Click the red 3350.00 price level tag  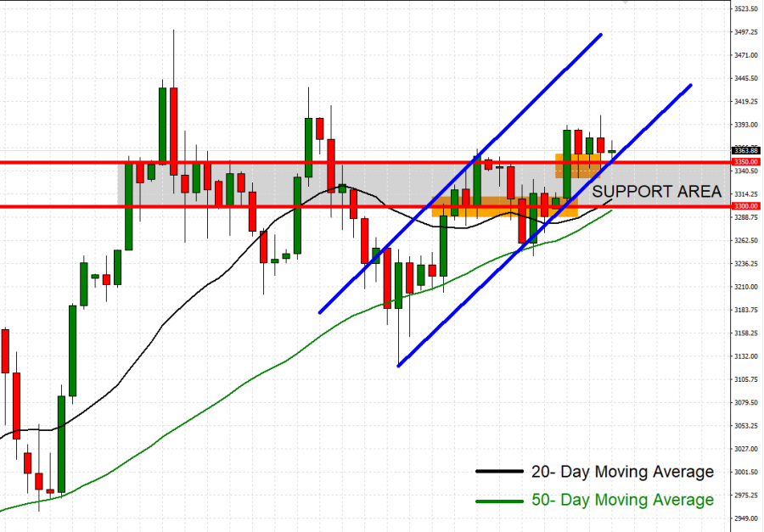click(x=745, y=161)
